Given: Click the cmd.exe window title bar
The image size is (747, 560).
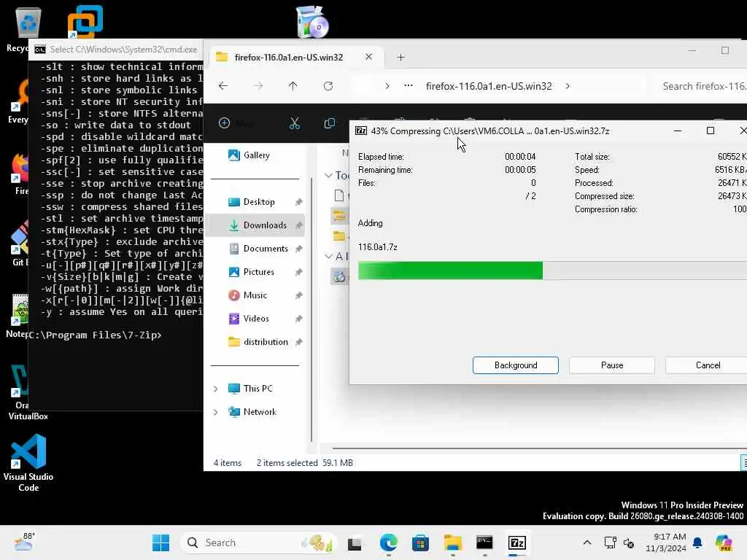Looking at the screenshot, I should (x=117, y=50).
